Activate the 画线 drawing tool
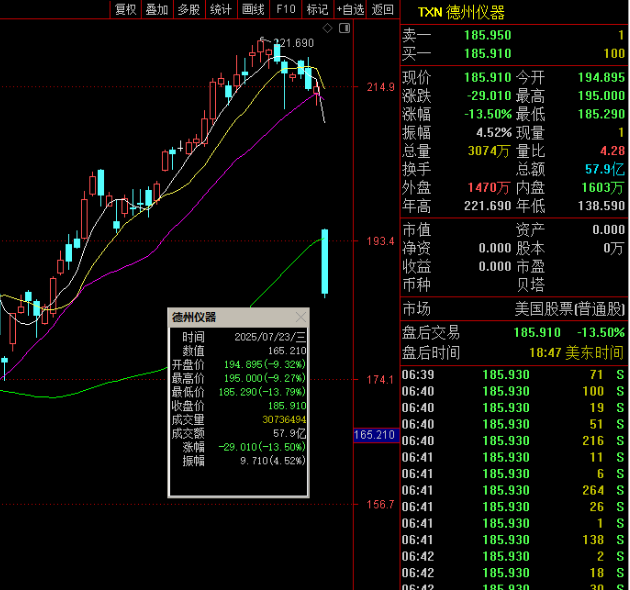 (254, 9)
